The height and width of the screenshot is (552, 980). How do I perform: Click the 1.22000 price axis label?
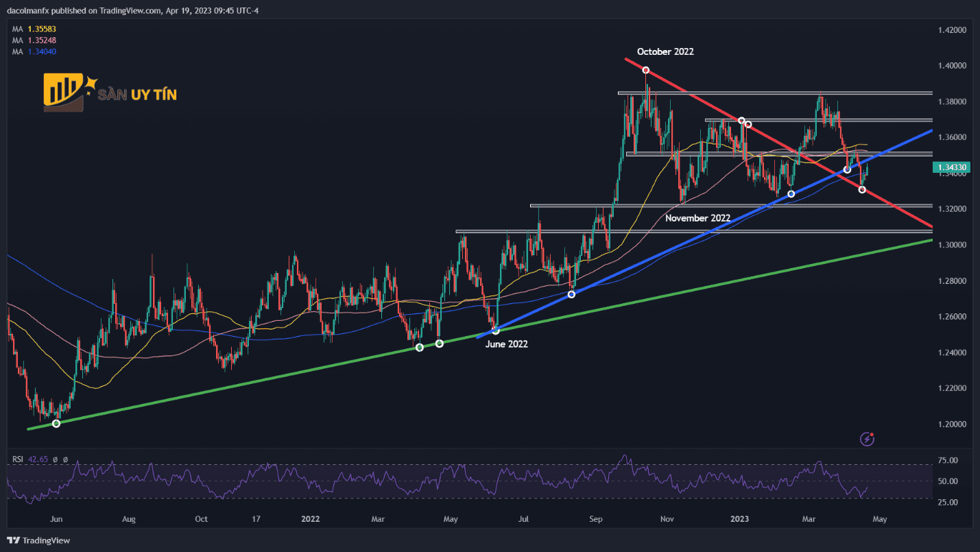point(952,388)
